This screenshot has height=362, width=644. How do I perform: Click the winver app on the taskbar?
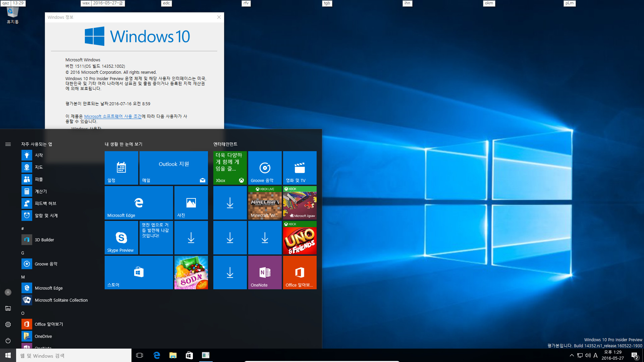[206, 355]
